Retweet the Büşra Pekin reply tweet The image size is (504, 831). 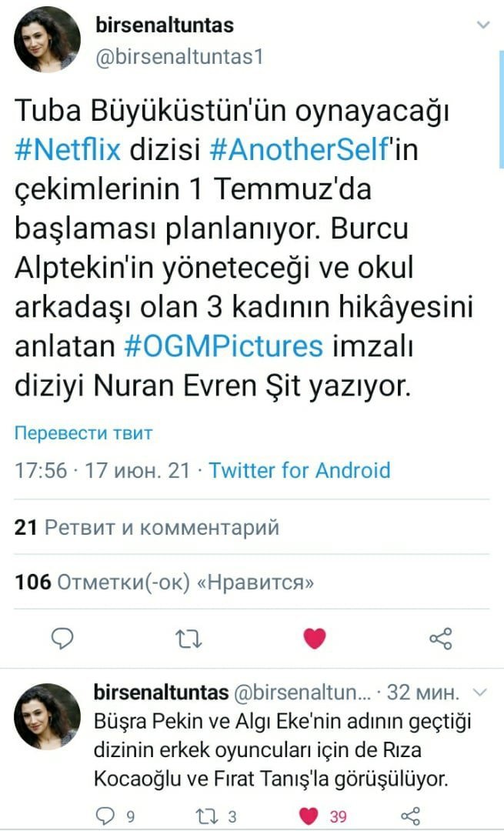coord(205,816)
